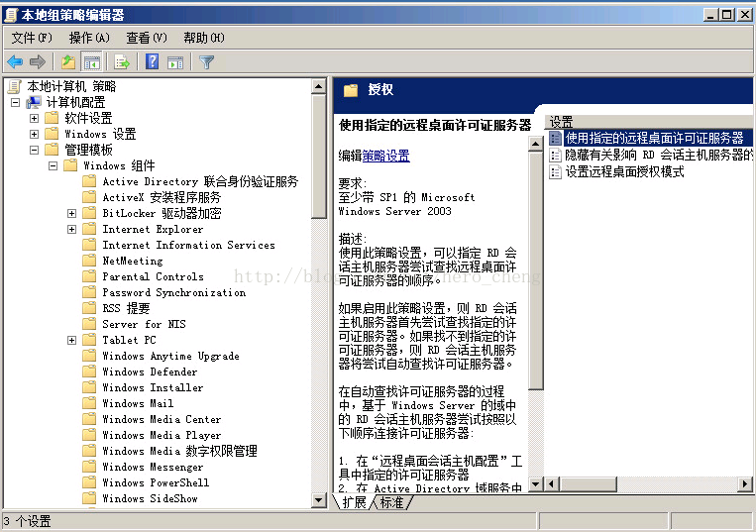Select Active Directory 联合身份验证服务 folder
756x532 pixels.
tap(200, 181)
